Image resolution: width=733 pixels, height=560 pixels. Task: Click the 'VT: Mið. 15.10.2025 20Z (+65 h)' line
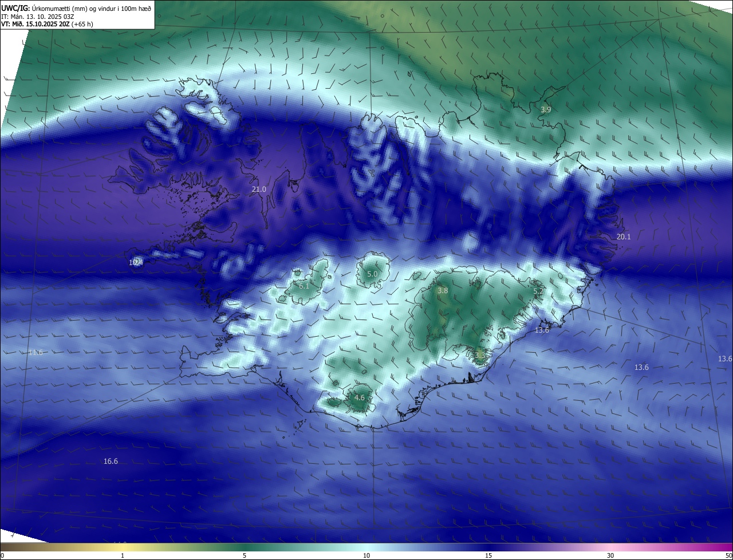tap(47, 24)
